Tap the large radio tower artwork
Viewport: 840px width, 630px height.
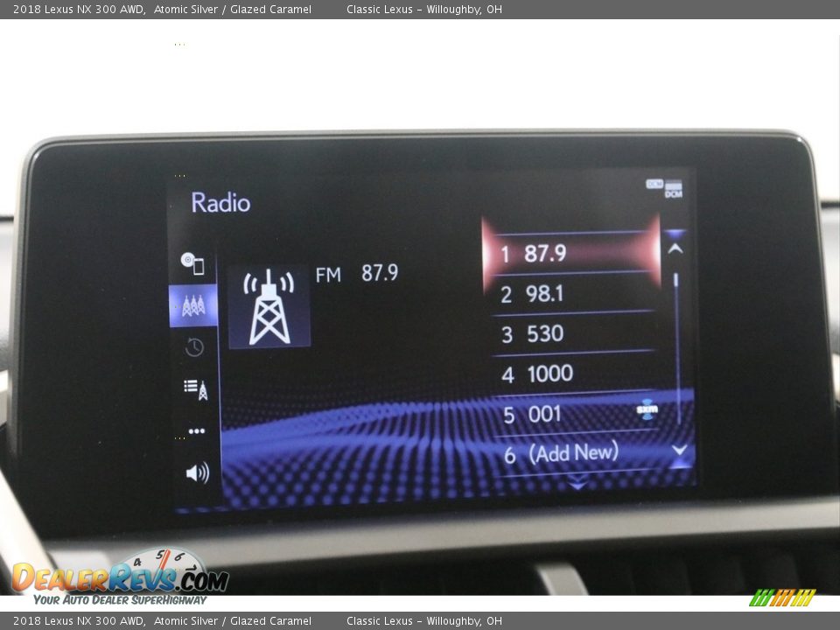pyautogui.click(x=269, y=307)
